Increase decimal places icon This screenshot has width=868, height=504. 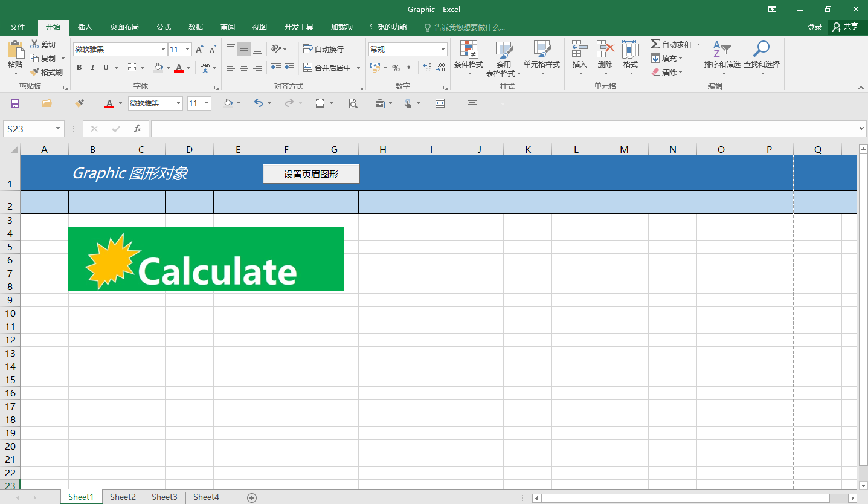[428, 68]
